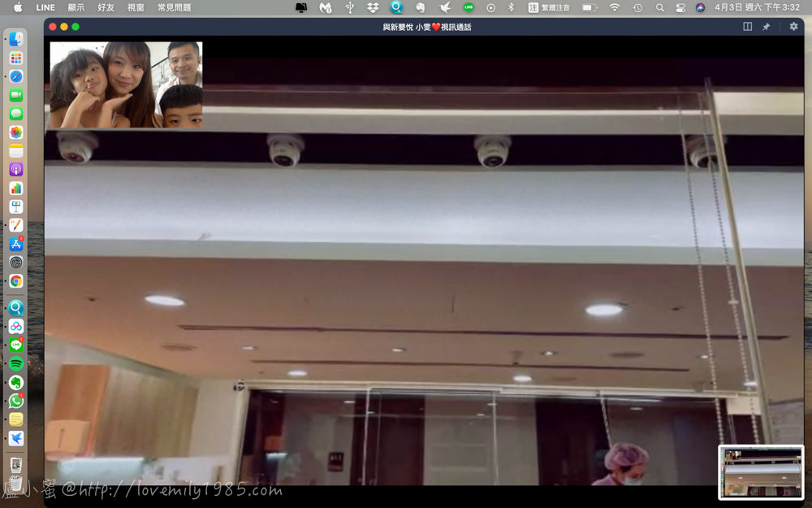Viewport: 812px width, 508px height.
Task: Click the date and time 4月3日 週六
Action: [758, 7]
